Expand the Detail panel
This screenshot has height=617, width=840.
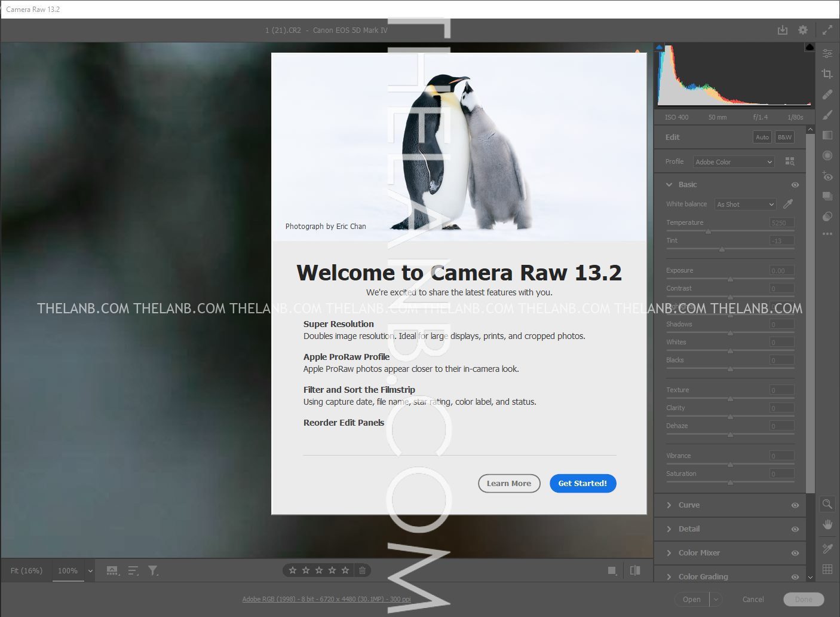(689, 529)
